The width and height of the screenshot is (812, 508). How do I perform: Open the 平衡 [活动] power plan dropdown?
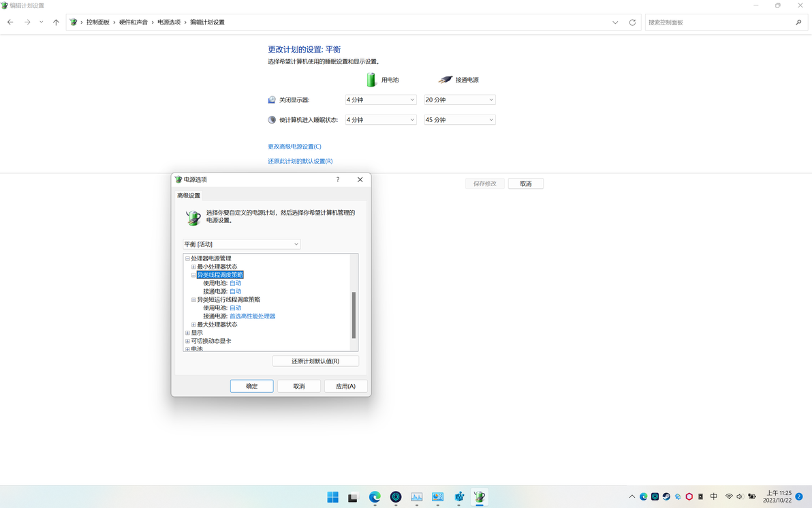click(242, 244)
